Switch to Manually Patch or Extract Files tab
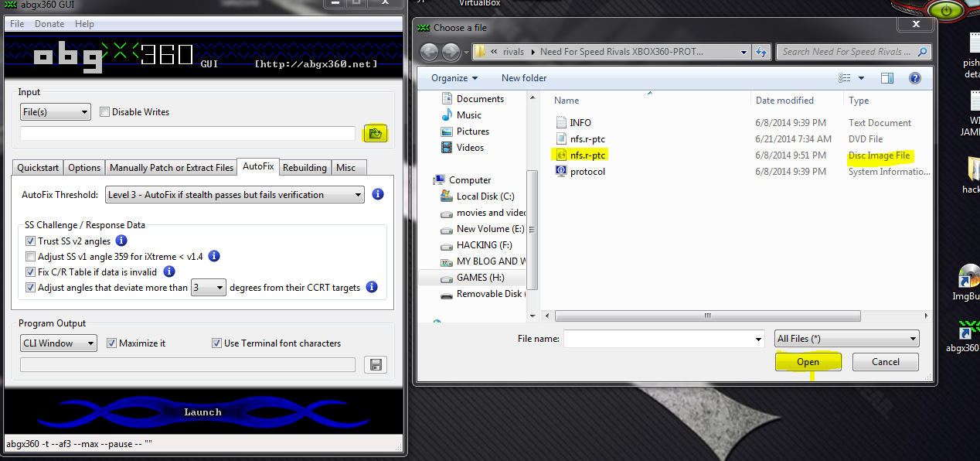This screenshot has width=980, height=461. (x=172, y=168)
